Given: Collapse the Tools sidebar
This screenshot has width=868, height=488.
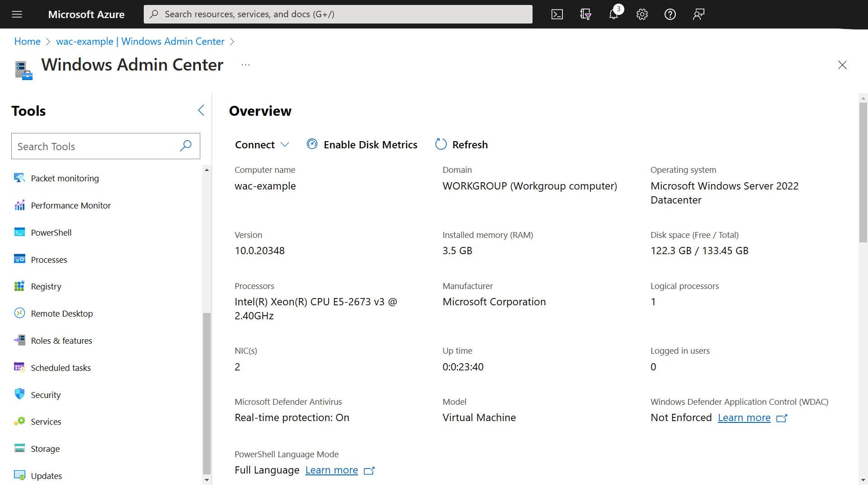Looking at the screenshot, I should (201, 110).
